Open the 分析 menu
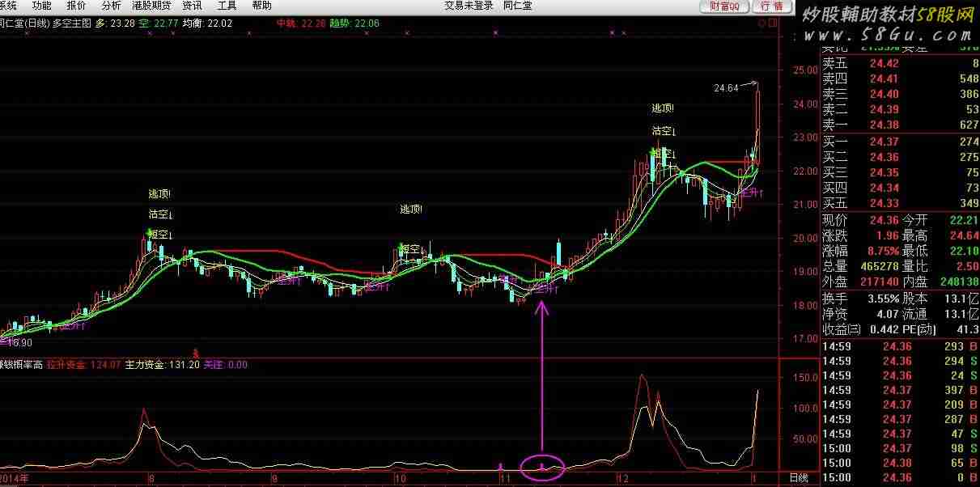 pyautogui.click(x=112, y=6)
